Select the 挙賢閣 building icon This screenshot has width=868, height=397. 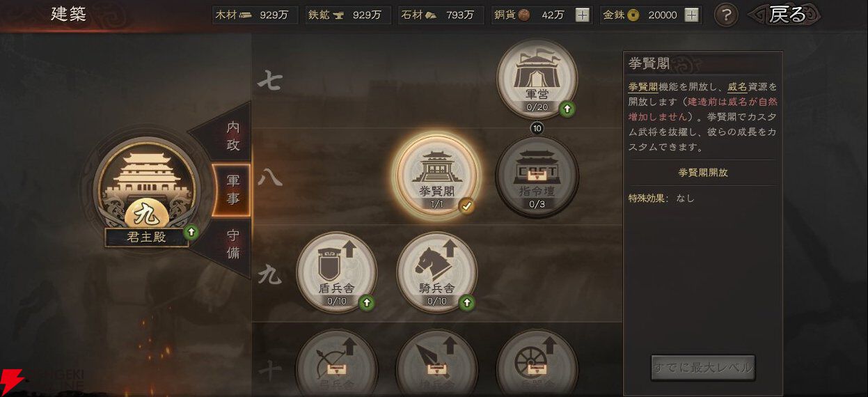(x=437, y=175)
